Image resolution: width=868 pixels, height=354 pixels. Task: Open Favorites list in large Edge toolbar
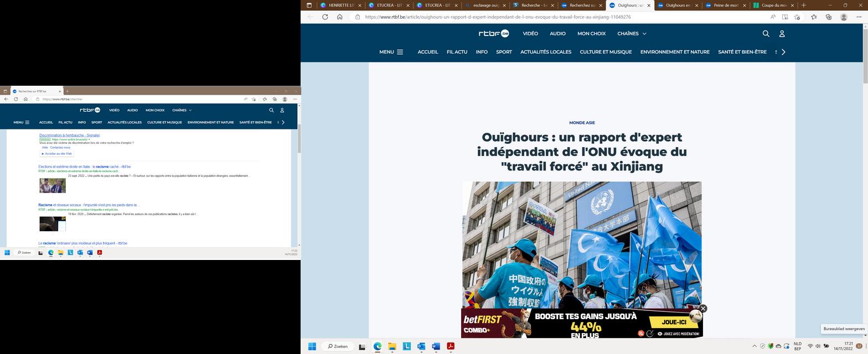click(x=814, y=17)
